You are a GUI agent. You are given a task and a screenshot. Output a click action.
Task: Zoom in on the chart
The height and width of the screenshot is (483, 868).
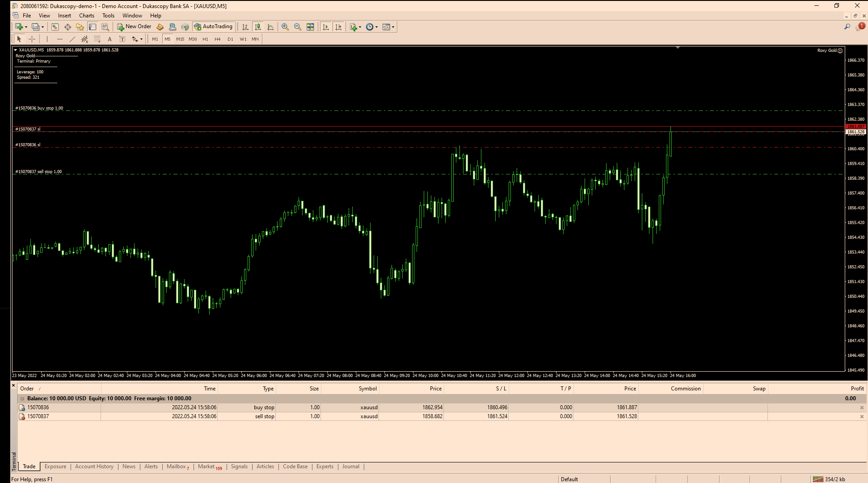[285, 27]
